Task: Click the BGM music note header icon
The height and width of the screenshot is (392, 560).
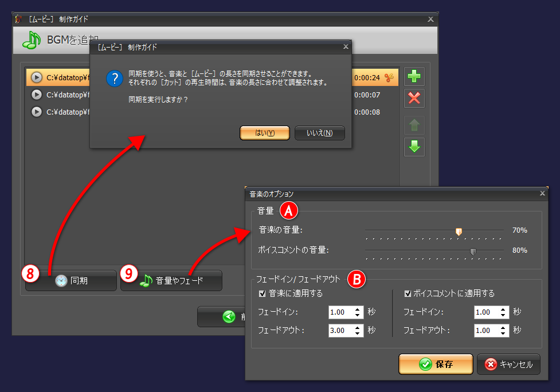Action: pyautogui.click(x=32, y=40)
